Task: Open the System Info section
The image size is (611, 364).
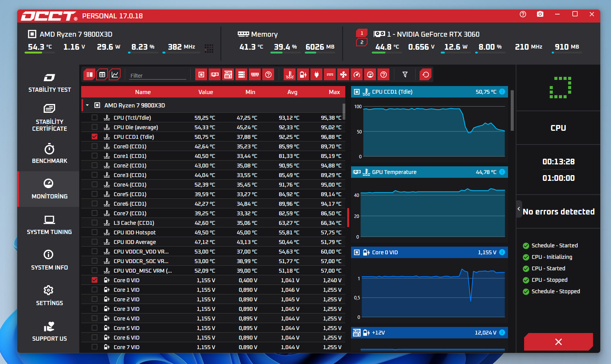Action: pyautogui.click(x=49, y=260)
